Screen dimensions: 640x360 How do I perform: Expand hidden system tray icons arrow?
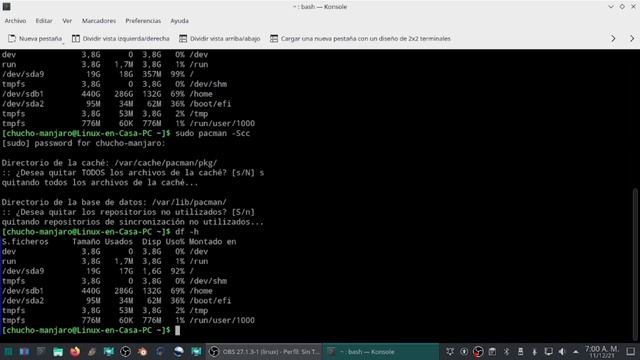576,352
